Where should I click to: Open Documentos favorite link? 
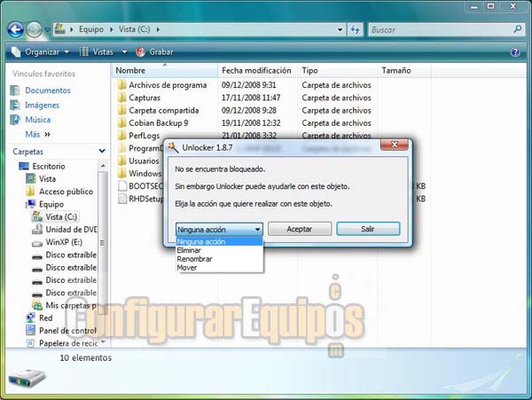click(x=48, y=90)
